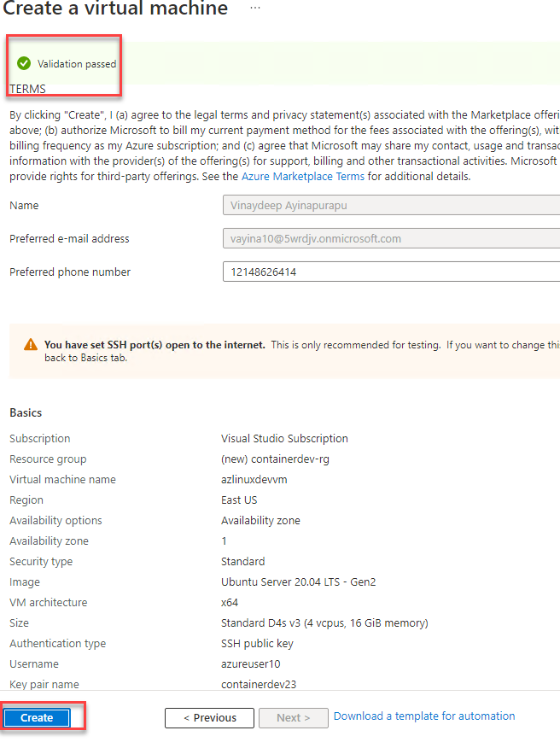
Task: Click the Authentication type label
Action: (58, 644)
